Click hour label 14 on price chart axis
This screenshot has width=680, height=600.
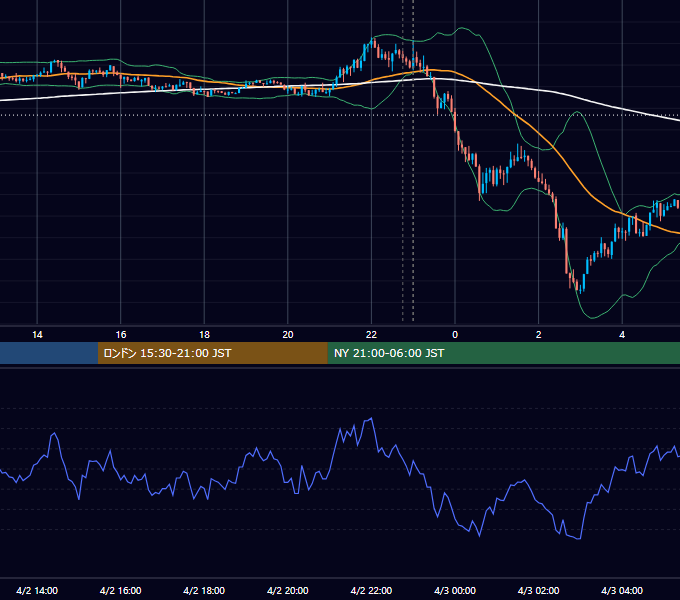[37, 335]
